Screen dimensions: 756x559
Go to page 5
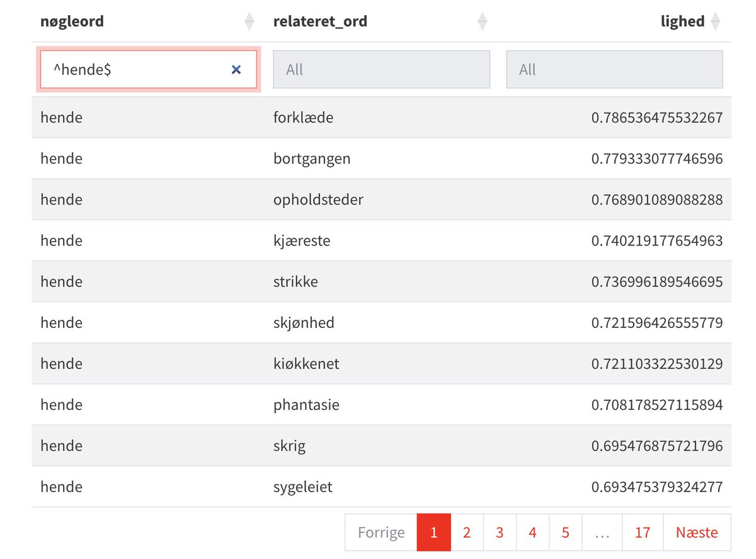[565, 533]
